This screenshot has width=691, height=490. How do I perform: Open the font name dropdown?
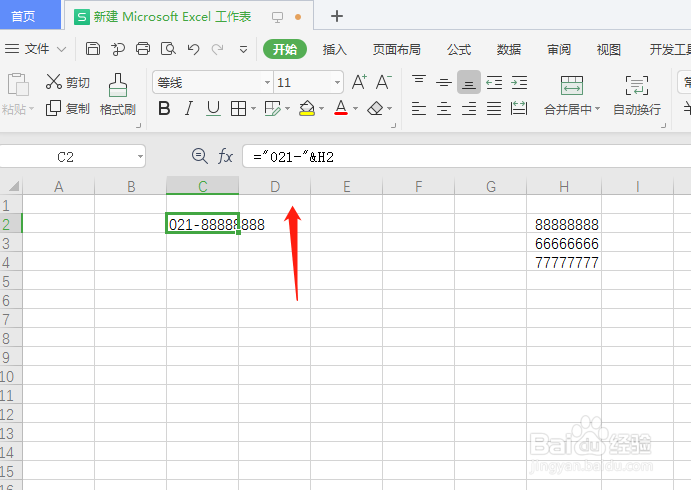[x=267, y=82]
